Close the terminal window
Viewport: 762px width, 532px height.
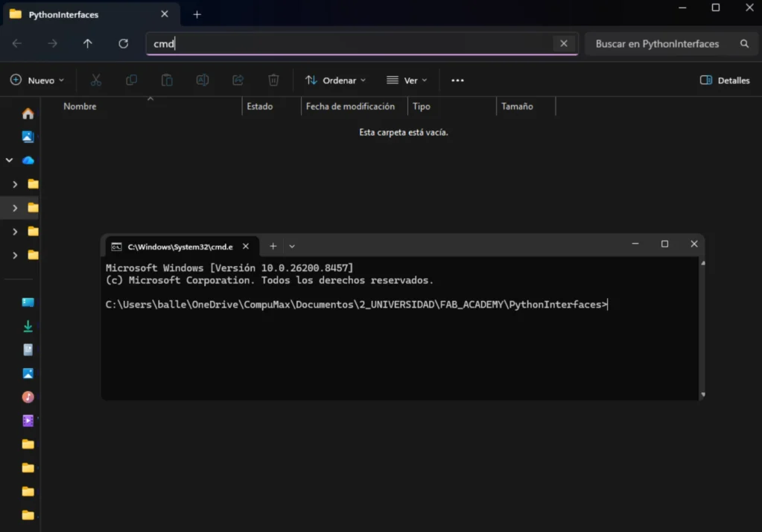[694, 244]
